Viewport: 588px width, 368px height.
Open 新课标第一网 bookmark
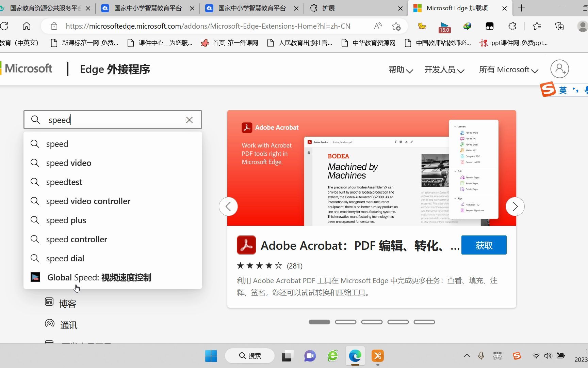84,43
